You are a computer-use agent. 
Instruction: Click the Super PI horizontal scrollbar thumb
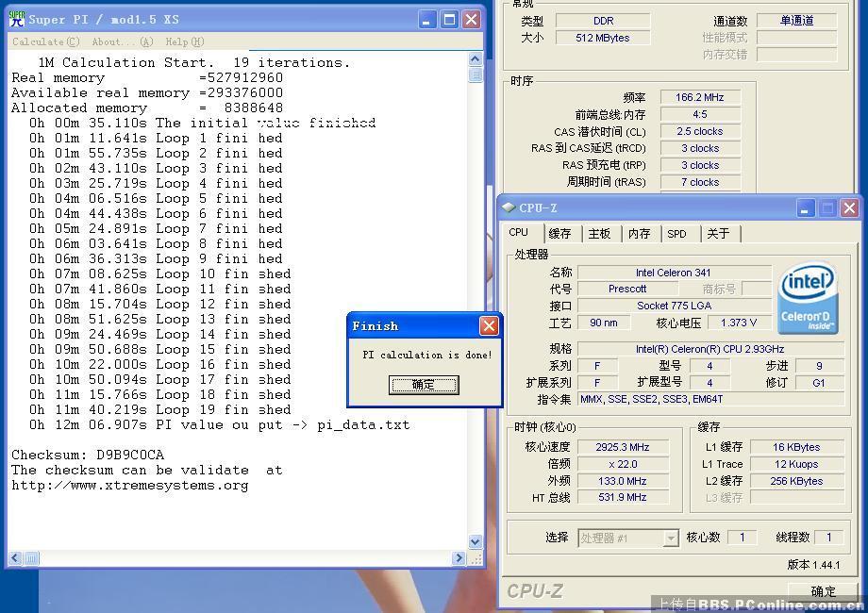point(31,558)
